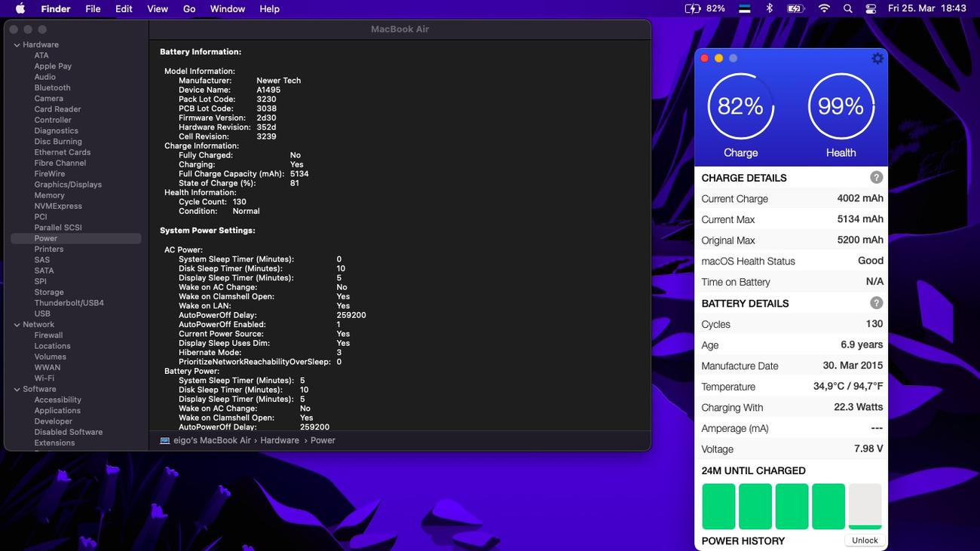This screenshot has height=551, width=980.
Task: Open the Edit menu
Action: (x=124, y=9)
